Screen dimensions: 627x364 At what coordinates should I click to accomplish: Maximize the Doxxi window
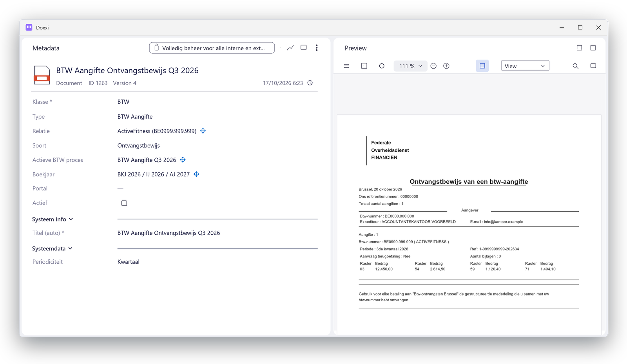point(580,27)
